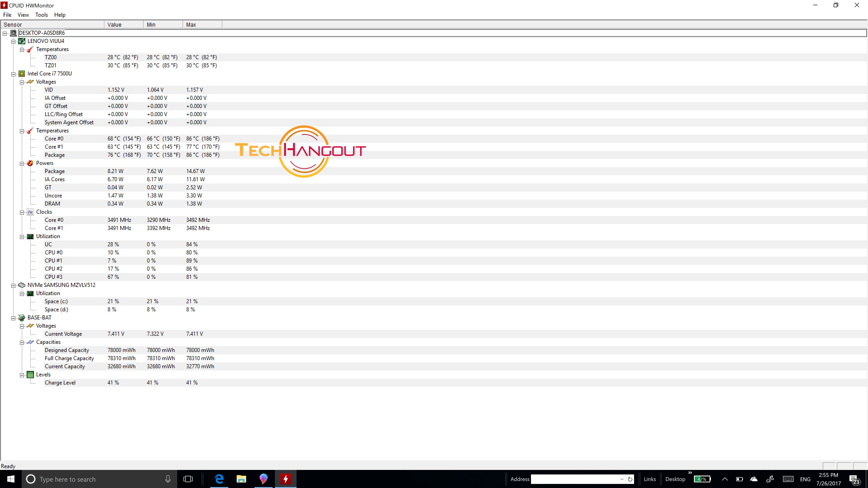Click the BASE-BAT battery icon
868x488 pixels.
click(21, 318)
